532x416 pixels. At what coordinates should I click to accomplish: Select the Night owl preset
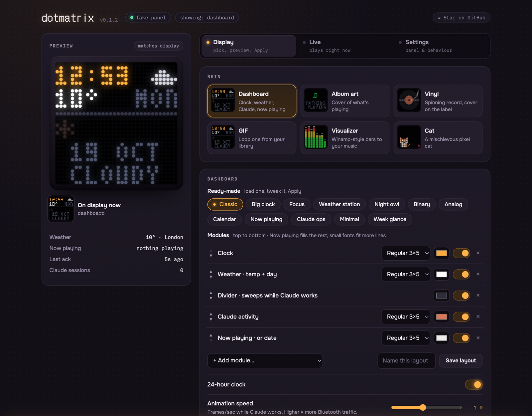coord(387,204)
